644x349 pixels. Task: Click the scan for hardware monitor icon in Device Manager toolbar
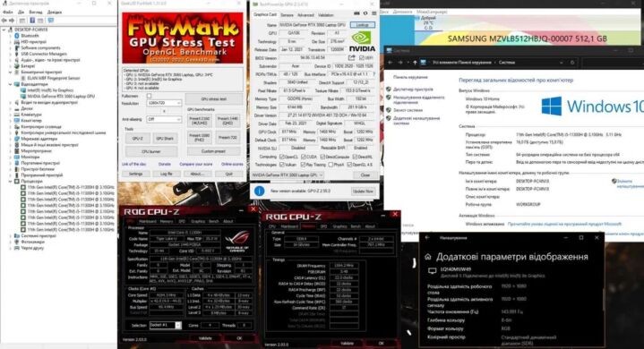(50, 21)
